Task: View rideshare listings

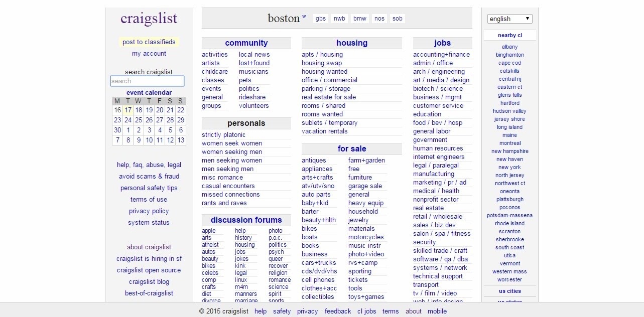Action: click(x=252, y=97)
